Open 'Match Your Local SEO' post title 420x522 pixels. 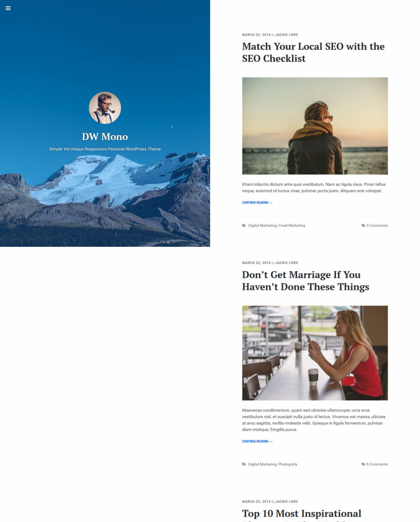[313, 52]
